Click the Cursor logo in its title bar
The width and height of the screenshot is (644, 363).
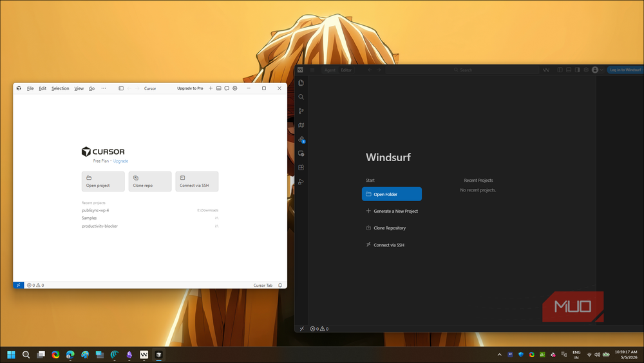coord(19,88)
